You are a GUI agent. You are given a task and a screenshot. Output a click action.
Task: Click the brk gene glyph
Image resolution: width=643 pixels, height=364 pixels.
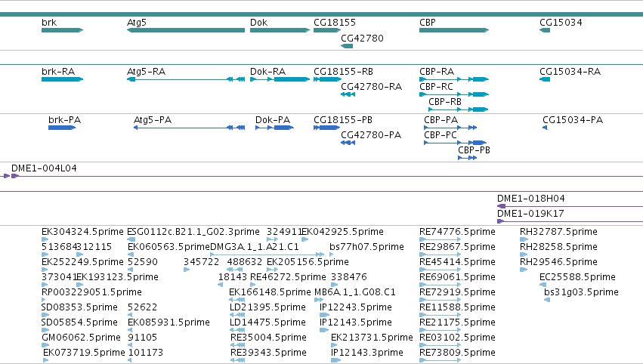click(x=62, y=30)
